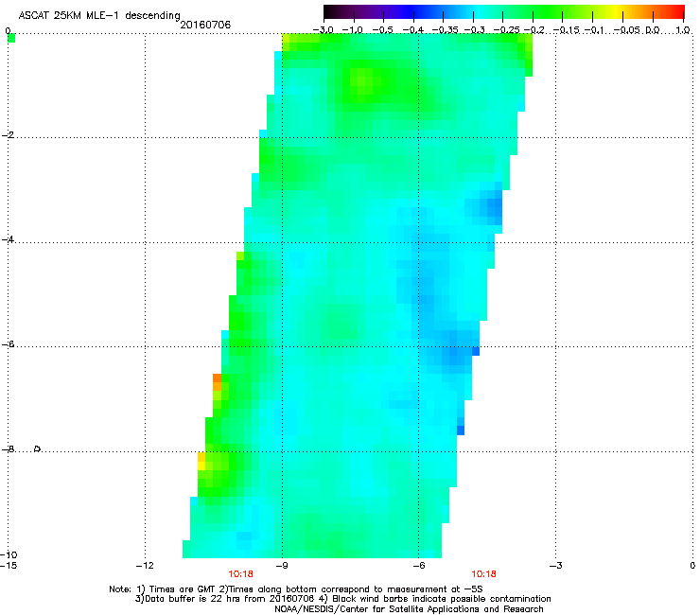Click the 0.0 color scale label
Viewport: 700px width, 615px height.
tap(653, 30)
